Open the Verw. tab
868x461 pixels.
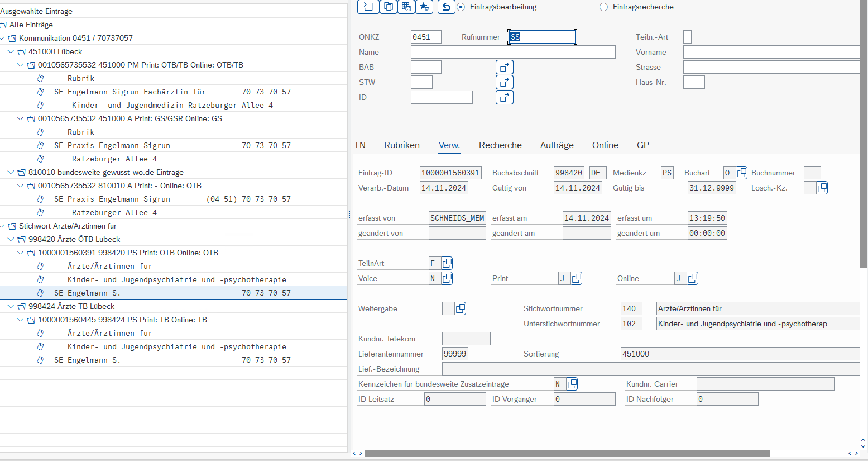(x=449, y=145)
